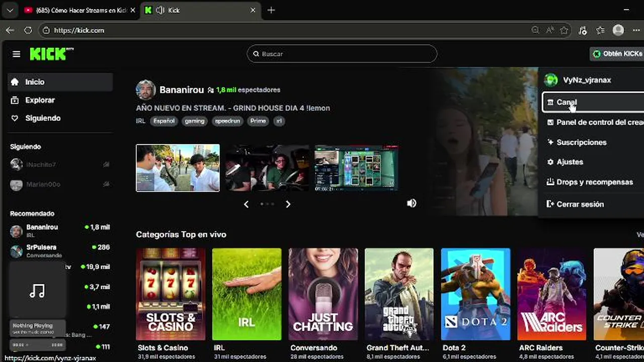
Task: Open the IRL category card
Action: coord(247,294)
